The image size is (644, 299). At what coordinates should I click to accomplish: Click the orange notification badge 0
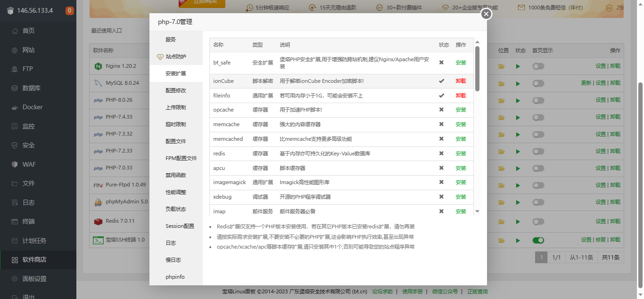click(69, 10)
